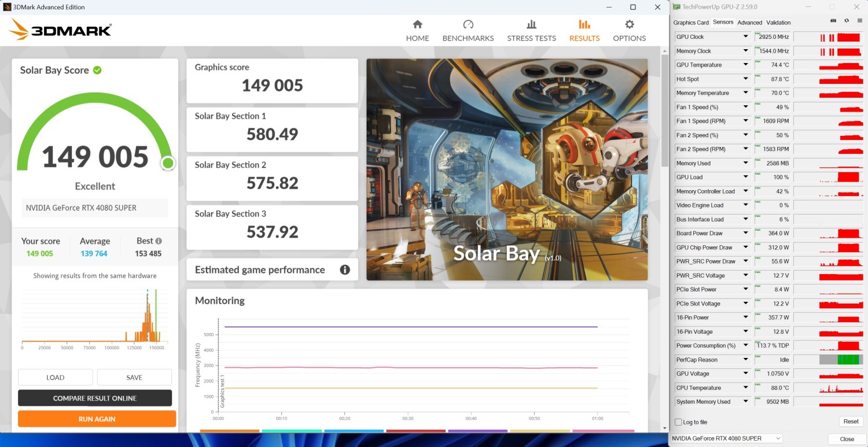This screenshot has height=447, width=868.
Task: Expand the GPU Temperature sensor dropdown
Action: pyautogui.click(x=746, y=65)
